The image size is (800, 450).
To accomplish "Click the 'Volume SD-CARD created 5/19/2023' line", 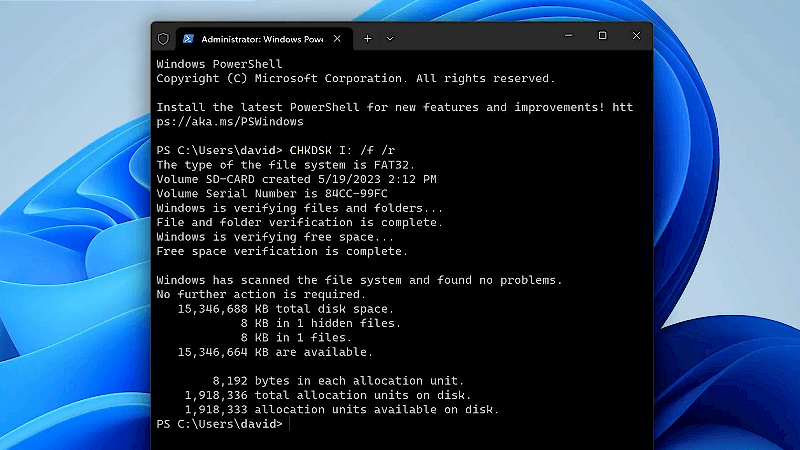I will [296, 179].
